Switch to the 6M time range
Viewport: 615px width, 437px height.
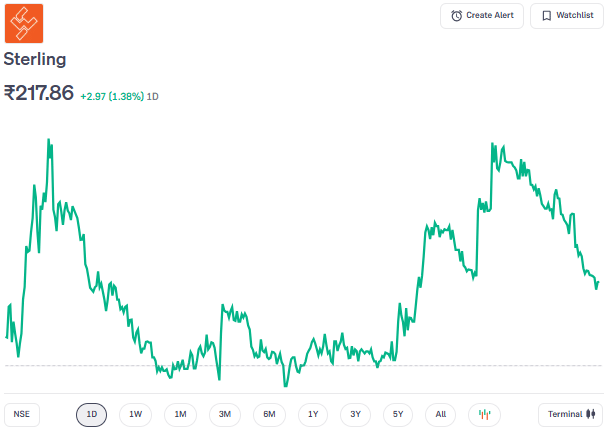pos(269,414)
